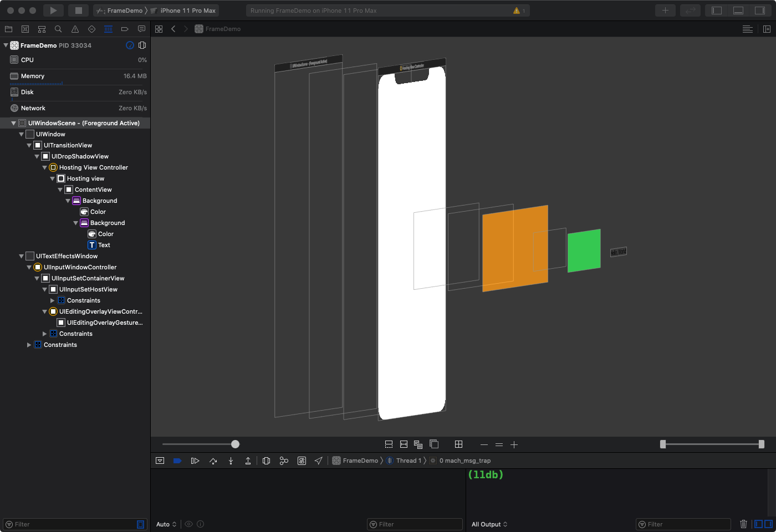The image size is (776, 532).
Task: Collapse the UIWindowScene tree row
Action: [13, 123]
